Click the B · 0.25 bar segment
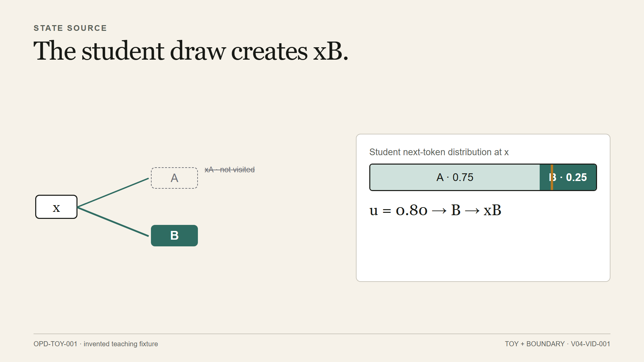Screen dimensions: 644x362 (x=568, y=177)
